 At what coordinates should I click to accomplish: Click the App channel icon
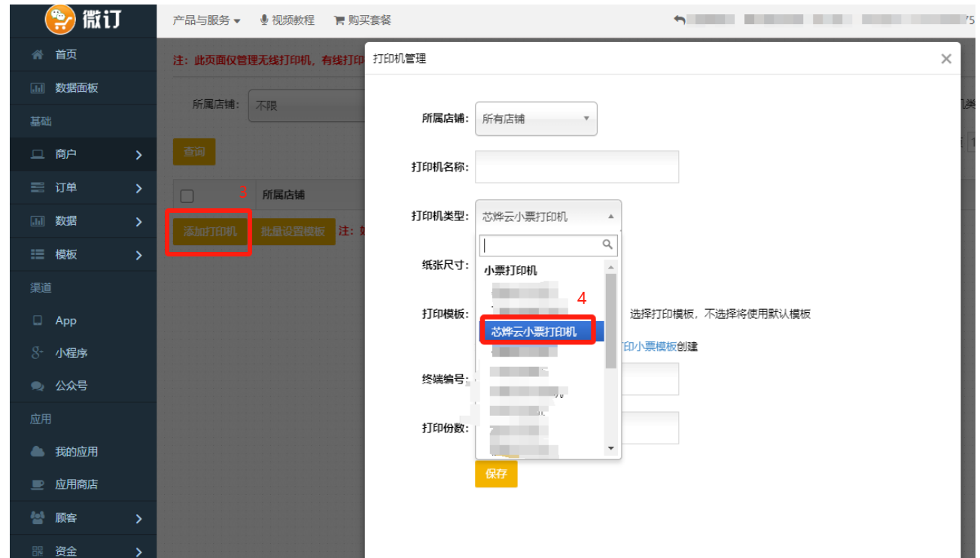[38, 320]
